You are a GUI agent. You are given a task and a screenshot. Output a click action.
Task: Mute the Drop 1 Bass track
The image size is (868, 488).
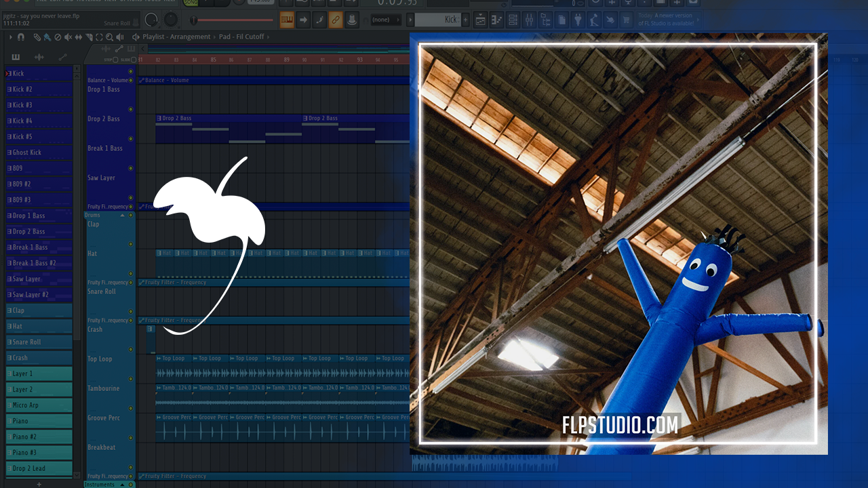(x=131, y=110)
